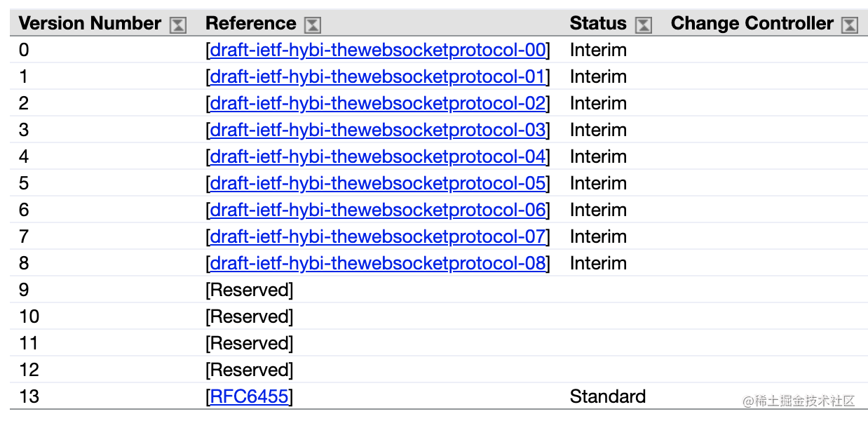Click the sort icon beside Version Number

point(178,23)
